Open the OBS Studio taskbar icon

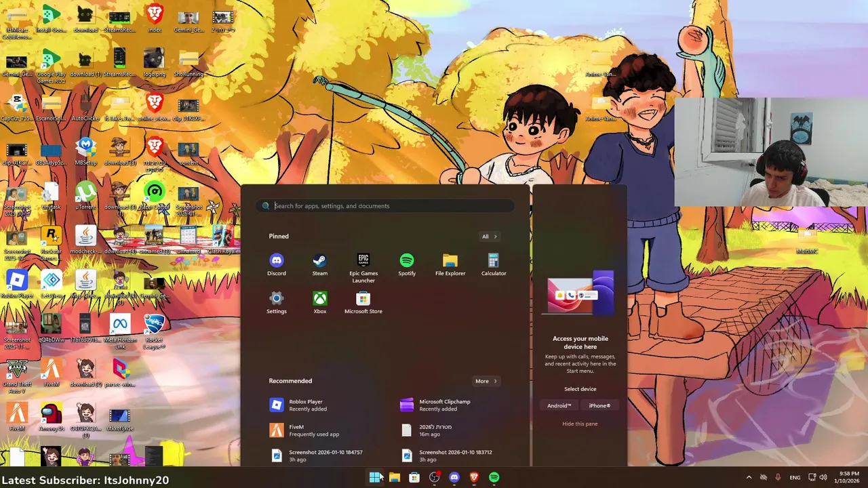434,477
